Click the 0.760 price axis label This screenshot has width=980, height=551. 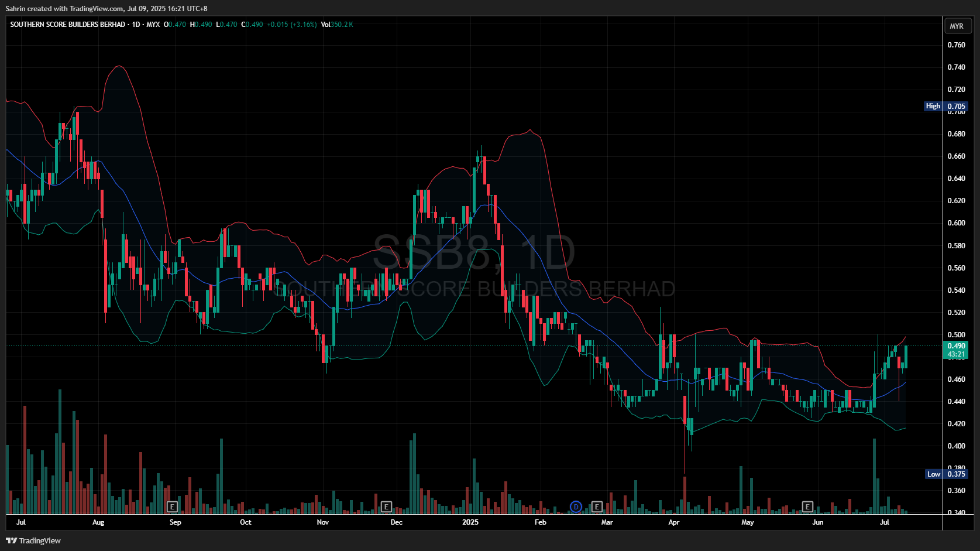(x=957, y=45)
